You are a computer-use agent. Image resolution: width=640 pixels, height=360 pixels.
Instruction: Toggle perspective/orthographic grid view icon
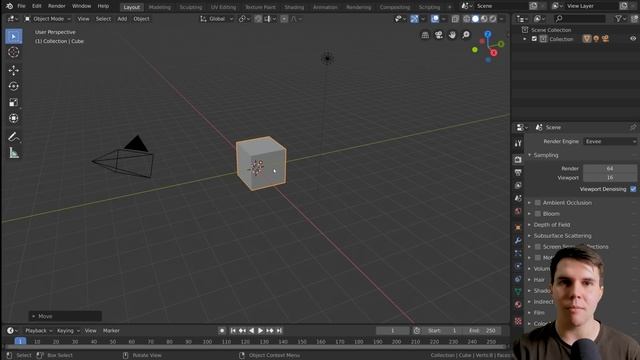(x=425, y=35)
